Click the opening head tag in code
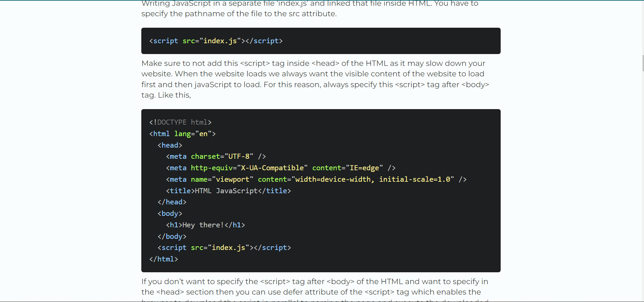This screenshot has width=644, height=302. pos(170,145)
